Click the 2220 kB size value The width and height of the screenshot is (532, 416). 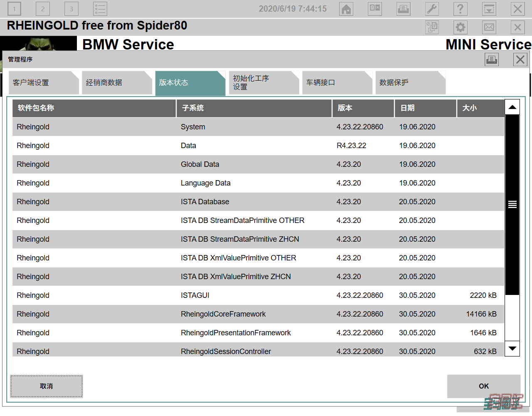tap(483, 295)
